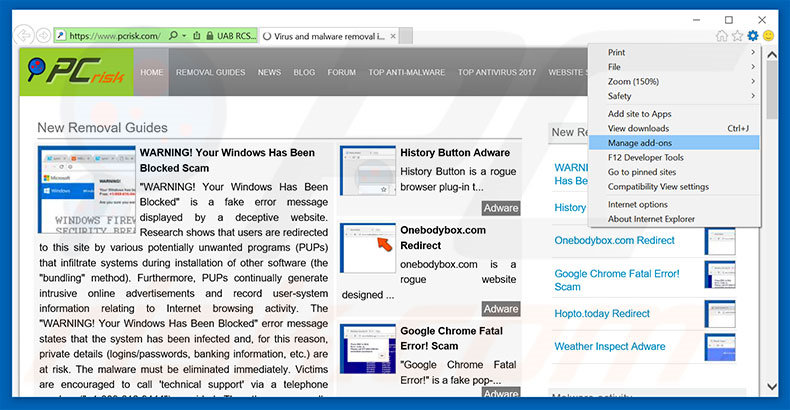Maximize the browser window
This screenshot has height=410, width=790.
point(729,20)
